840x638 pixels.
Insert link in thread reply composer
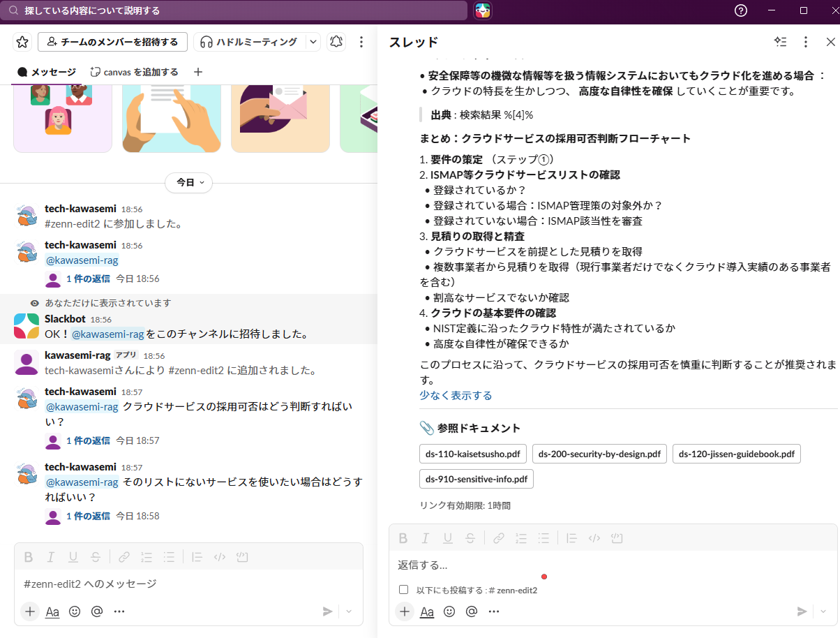coord(499,538)
